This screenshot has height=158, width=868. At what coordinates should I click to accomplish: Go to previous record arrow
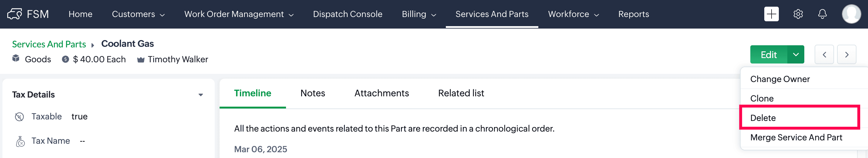[824, 55]
